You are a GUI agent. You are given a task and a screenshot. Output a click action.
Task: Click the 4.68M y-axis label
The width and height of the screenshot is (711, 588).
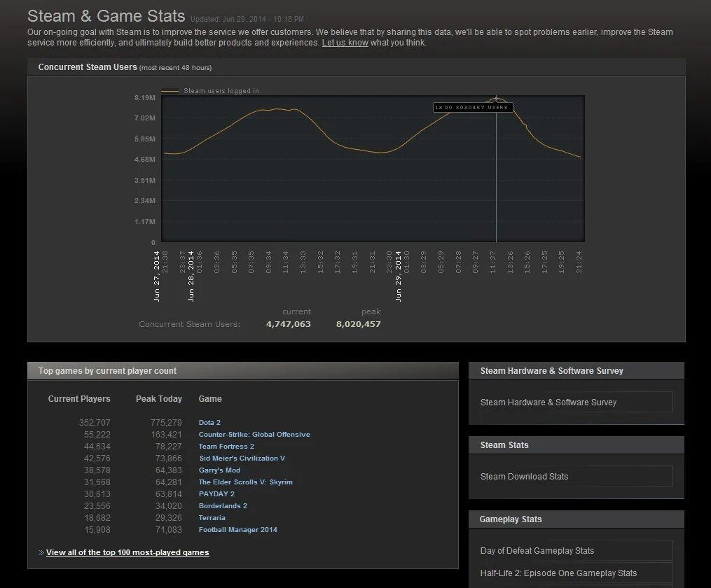point(144,159)
